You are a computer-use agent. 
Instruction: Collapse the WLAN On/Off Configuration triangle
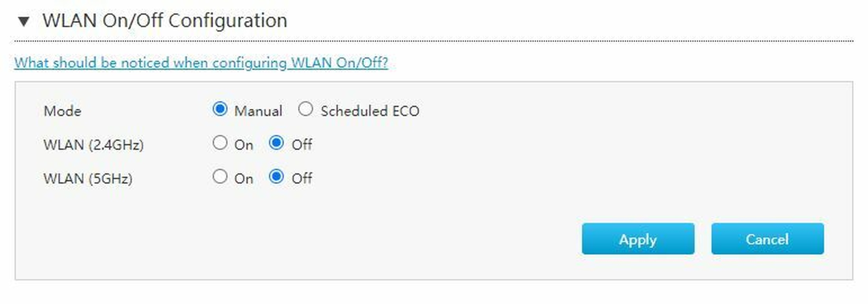[24, 21]
